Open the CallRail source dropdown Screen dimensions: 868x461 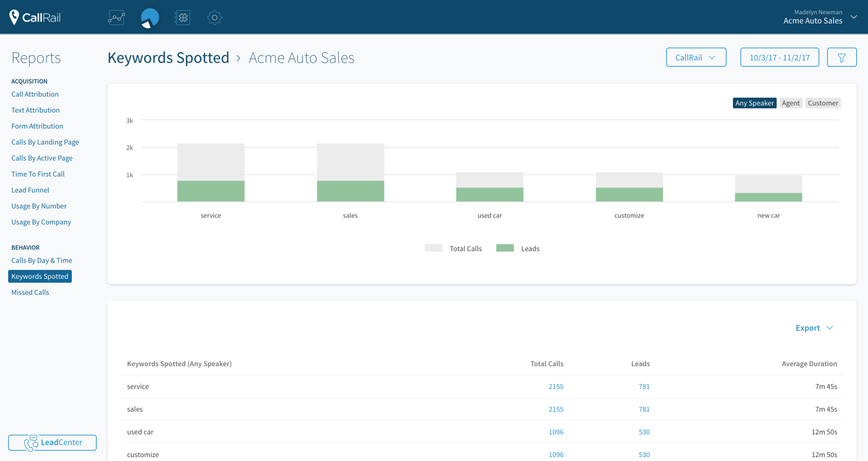point(696,57)
